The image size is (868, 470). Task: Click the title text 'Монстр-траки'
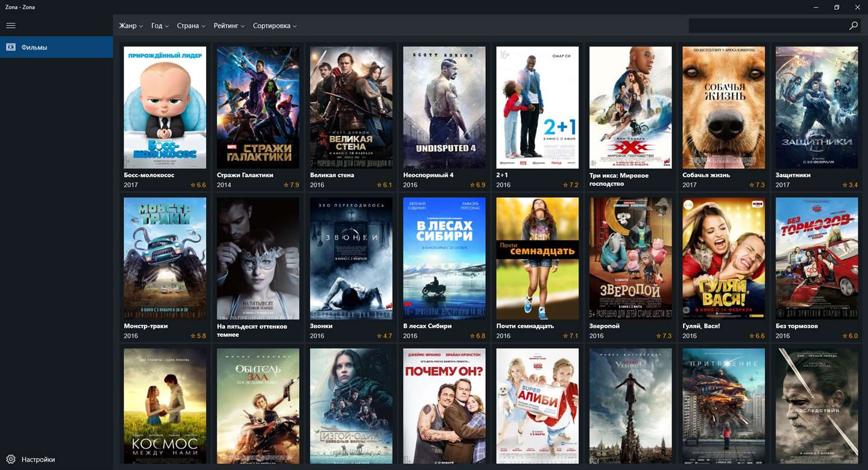(x=146, y=326)
